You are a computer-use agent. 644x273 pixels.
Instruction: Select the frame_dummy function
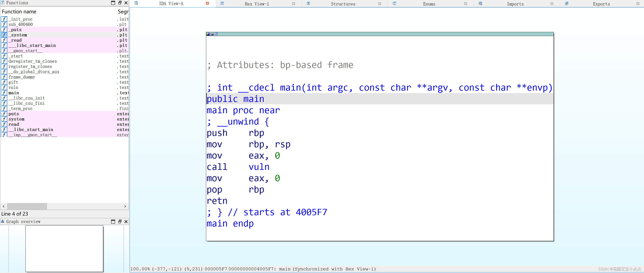64,77
